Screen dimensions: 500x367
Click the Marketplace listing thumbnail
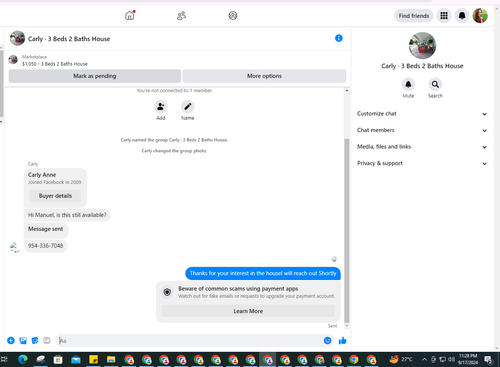point(13,60)
